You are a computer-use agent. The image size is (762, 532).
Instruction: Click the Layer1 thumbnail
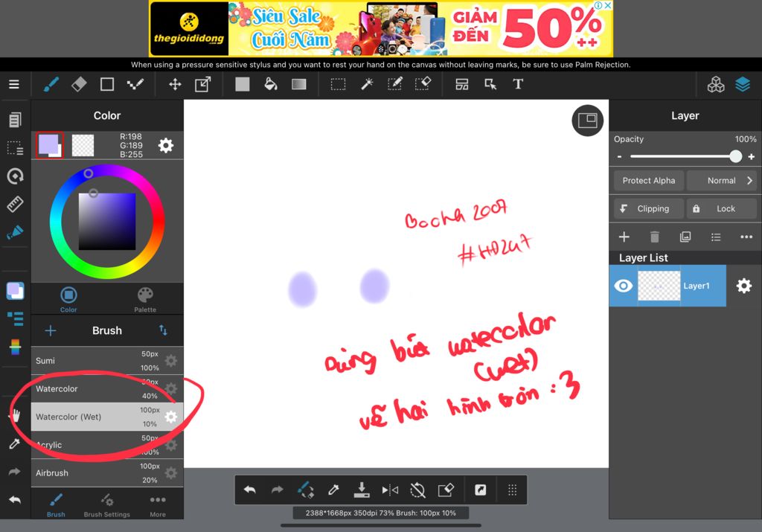point(659,286)
